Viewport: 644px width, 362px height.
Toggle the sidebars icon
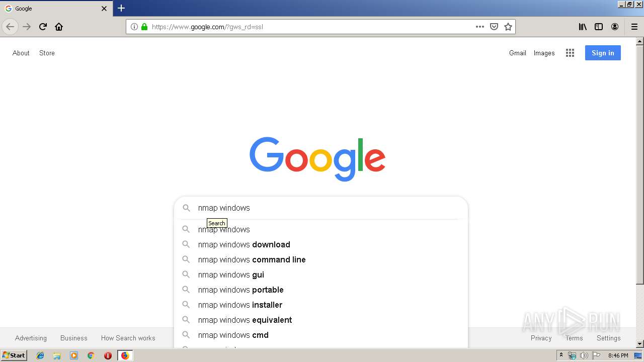tap(599, 27)
